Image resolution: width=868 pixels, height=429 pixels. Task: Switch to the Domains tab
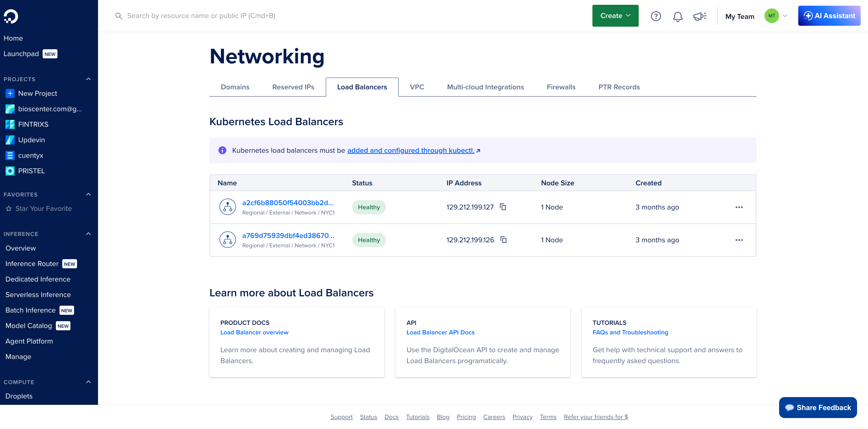pyautogui.click(x=235, y=87)
